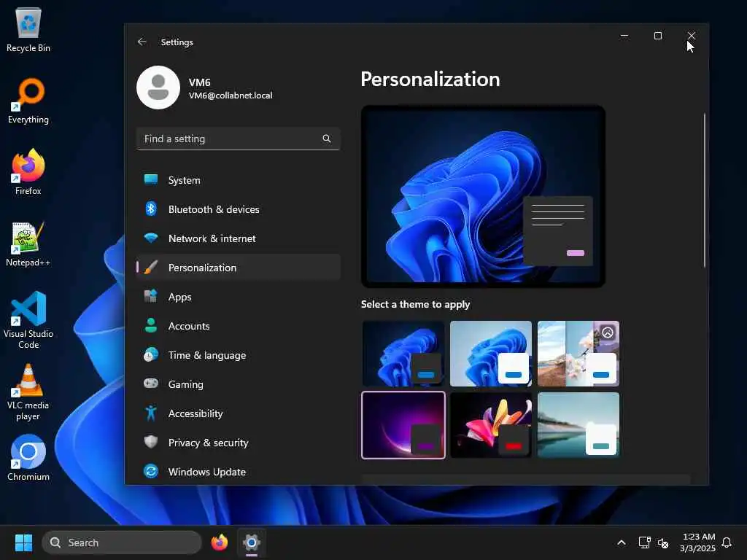Click the Find a setting search box

tap(239, 139)
